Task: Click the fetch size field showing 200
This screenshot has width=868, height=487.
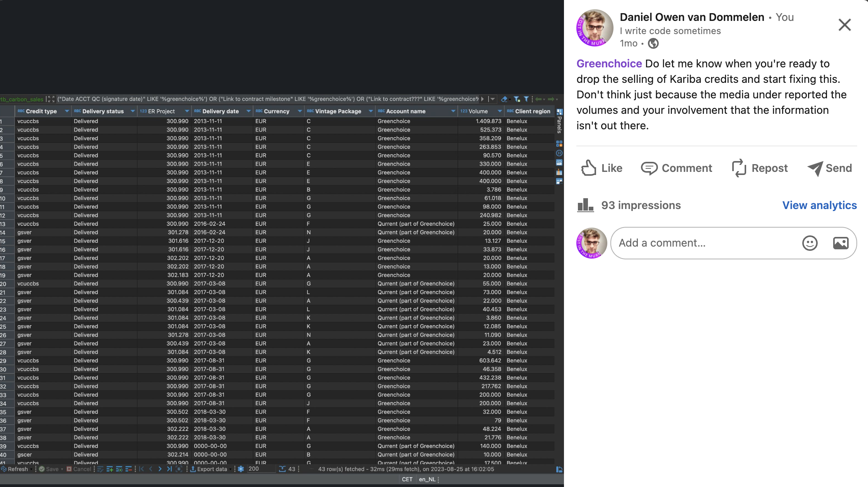Action: pyautogui.click(x=261, y=469)
